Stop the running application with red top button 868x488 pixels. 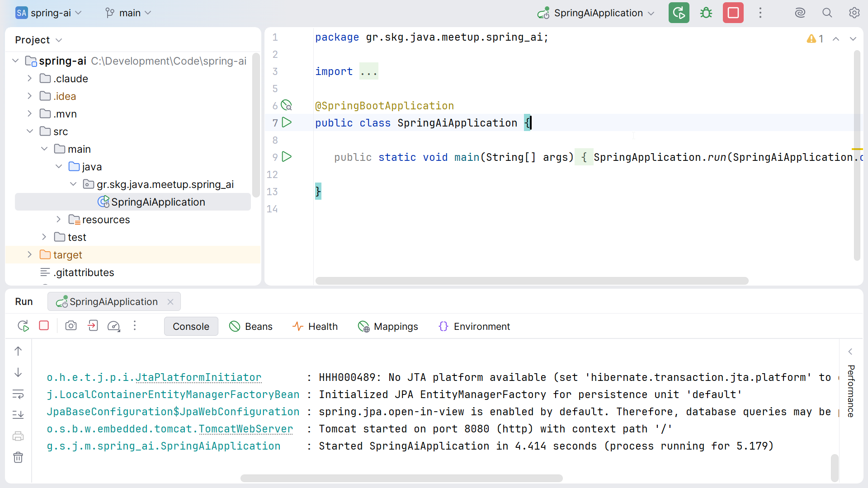coord(733,13)
